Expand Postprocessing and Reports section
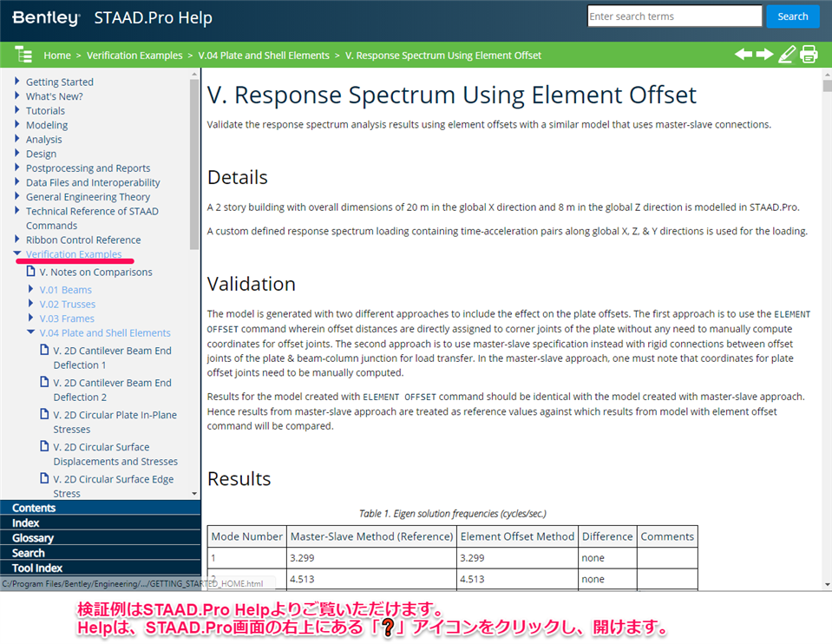 coord(17,168)
